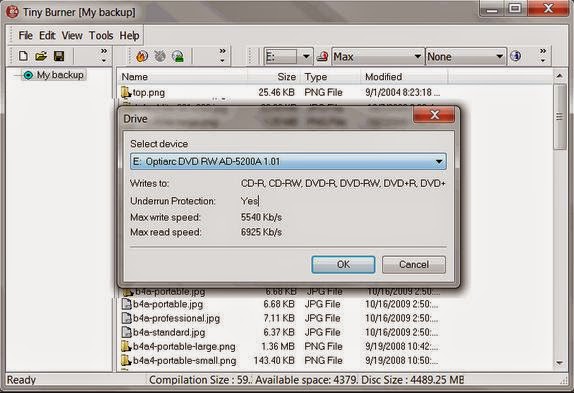This screenshot has height=393, width=574.
Task: Select b4a4-portable-large.png file row
Action: pyautogui.click(x=281, y=346)
